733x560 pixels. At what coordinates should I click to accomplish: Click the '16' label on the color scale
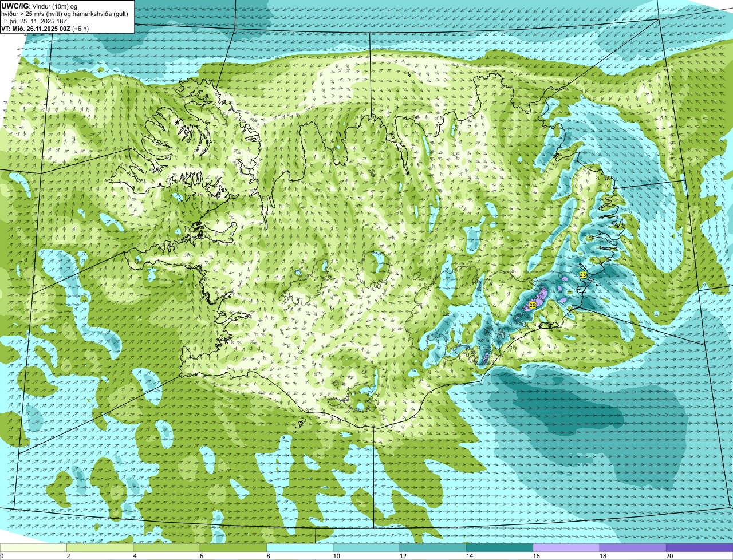(537, 556)
